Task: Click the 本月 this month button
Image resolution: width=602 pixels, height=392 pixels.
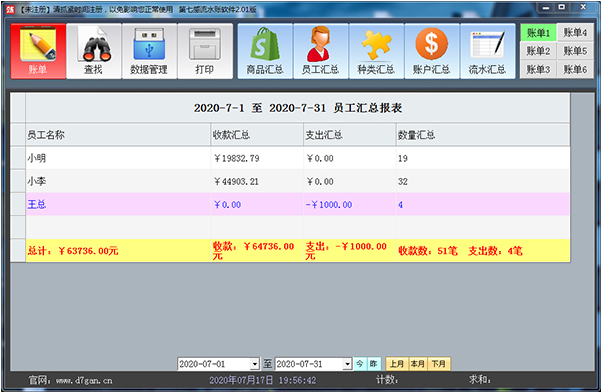Action: pos(418,364)
